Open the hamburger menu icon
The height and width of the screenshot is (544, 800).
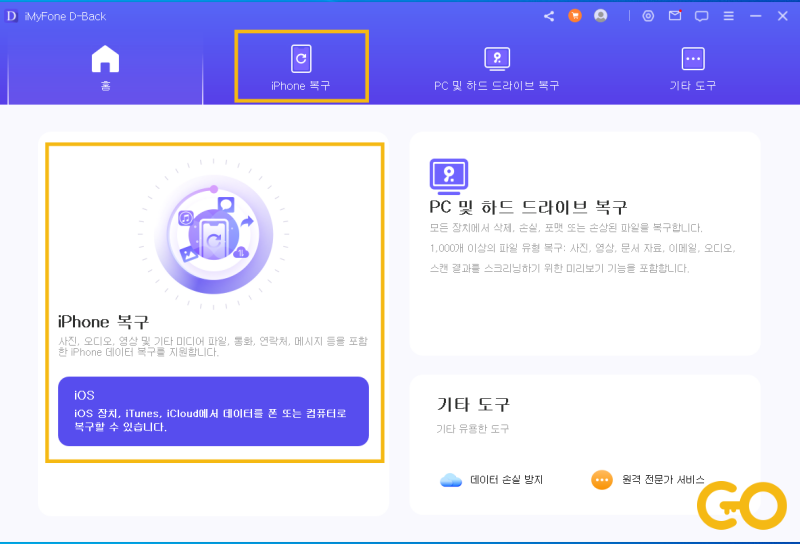tap(729, 16)
